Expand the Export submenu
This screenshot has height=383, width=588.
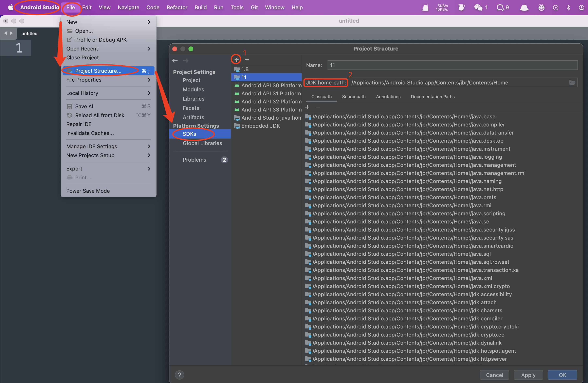[x=108, y=168]
